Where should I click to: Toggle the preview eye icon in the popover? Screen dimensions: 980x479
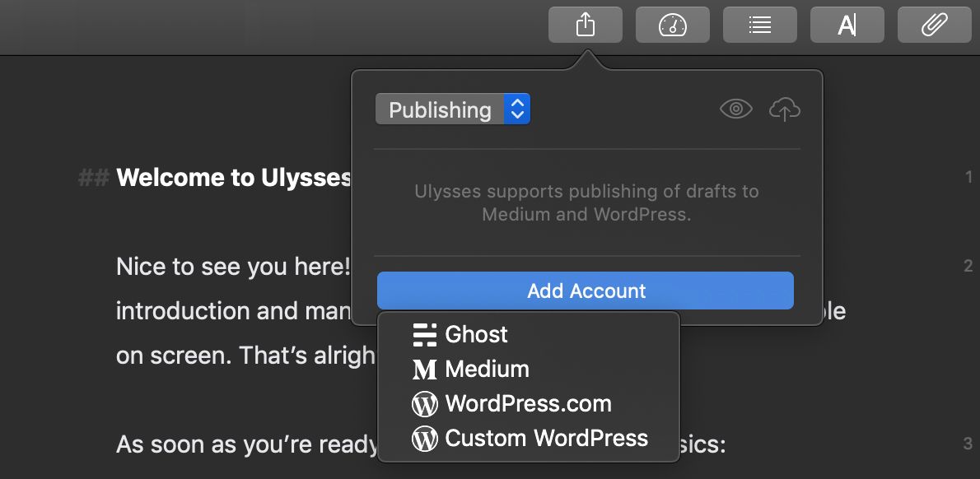[x=735, y=109]
